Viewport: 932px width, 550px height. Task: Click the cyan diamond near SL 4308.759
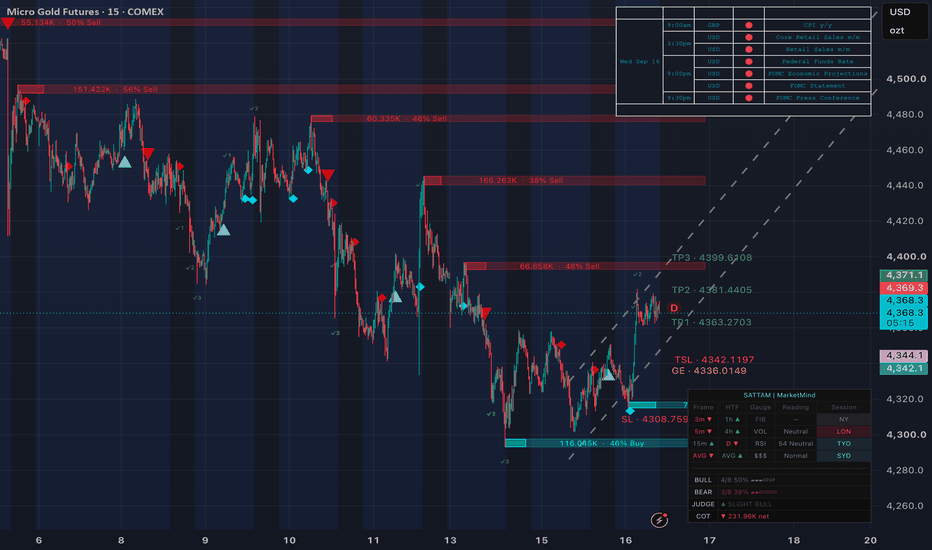click(630, 410)
